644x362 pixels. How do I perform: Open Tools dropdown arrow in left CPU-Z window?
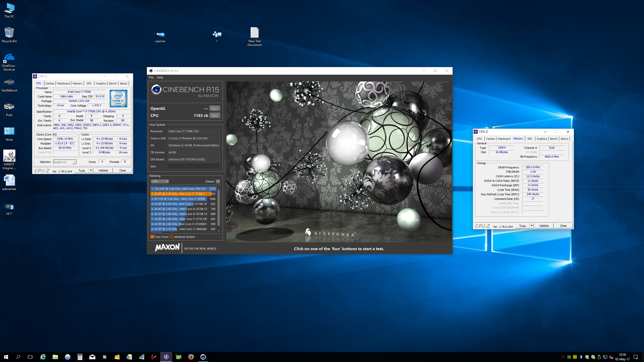(x=91, y=170)
